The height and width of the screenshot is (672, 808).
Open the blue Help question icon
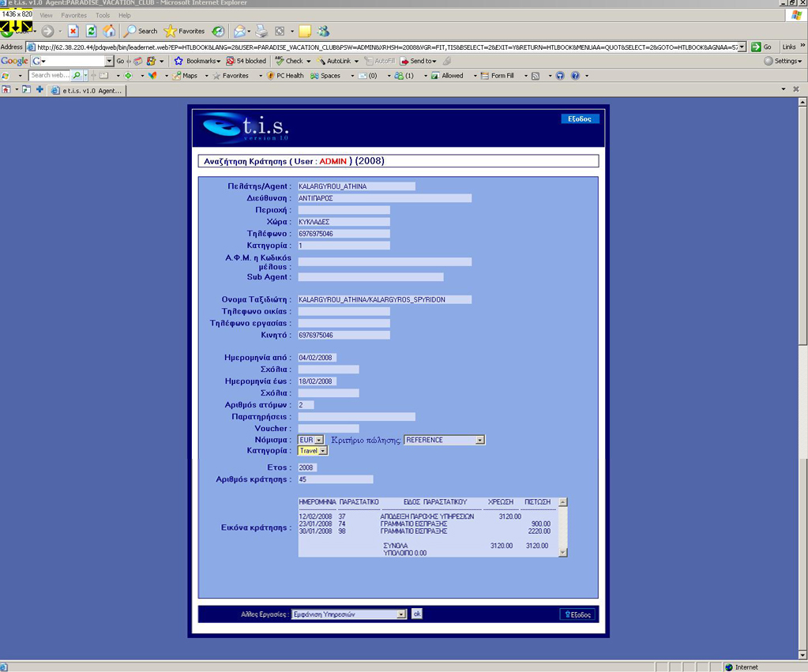576,76
